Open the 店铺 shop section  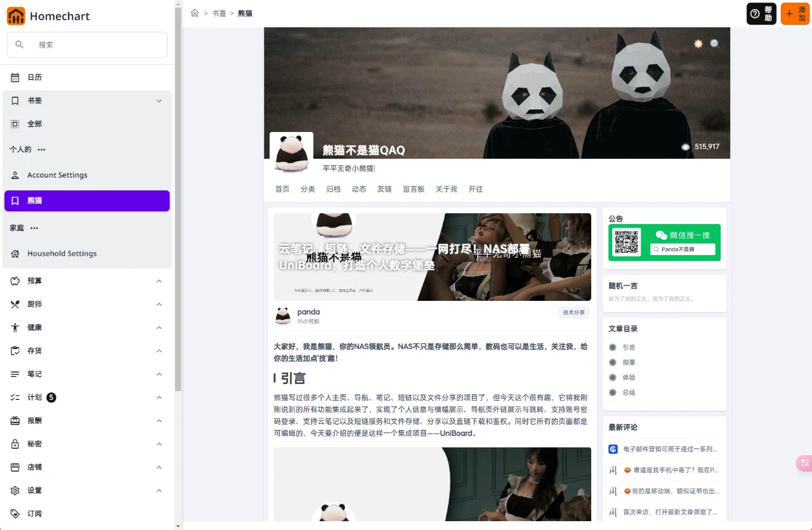point(34,467)
